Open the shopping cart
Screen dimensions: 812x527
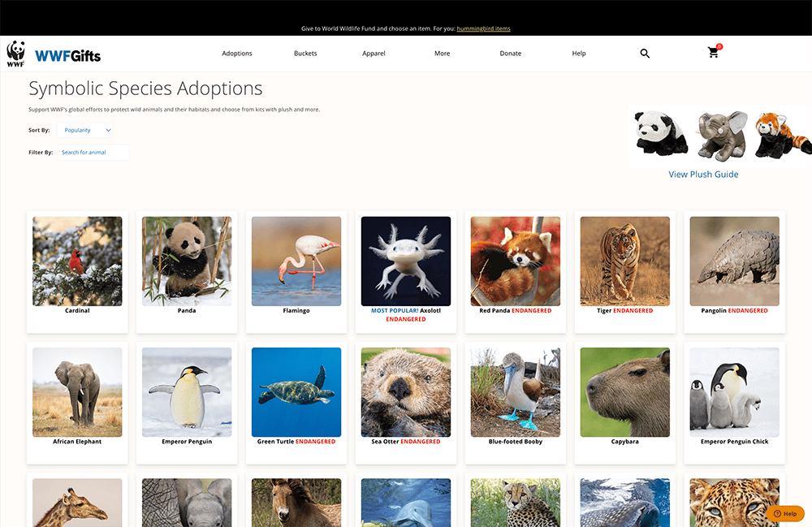pos(713,53)
